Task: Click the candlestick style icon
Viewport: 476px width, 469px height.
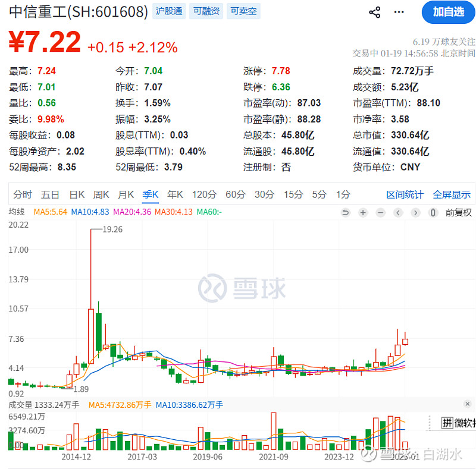Action: (x=433, y=213)
